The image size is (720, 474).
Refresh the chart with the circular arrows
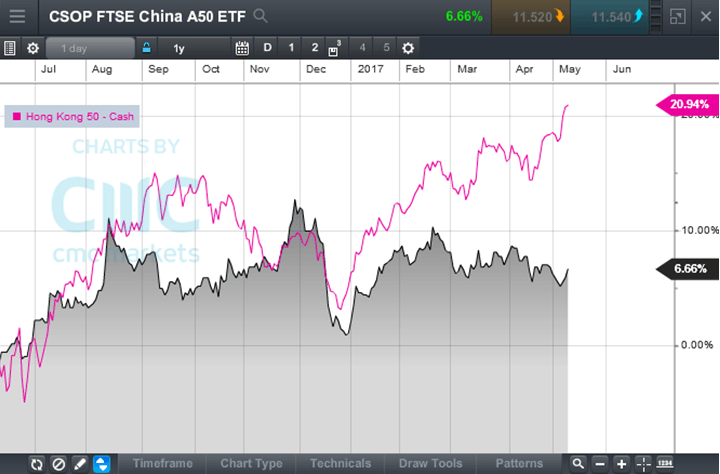[x=37, y=464]
